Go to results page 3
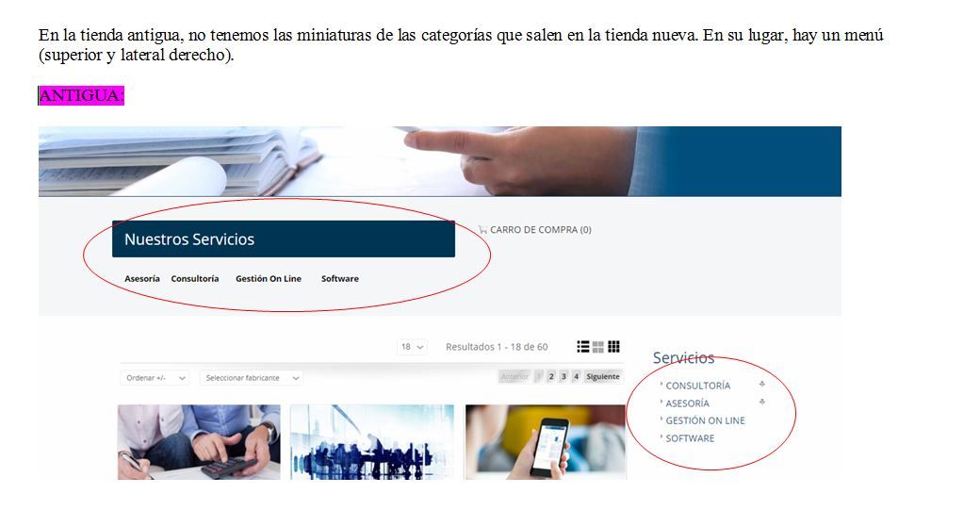This screenshot has width=980, height=510. tap(563, 376)
